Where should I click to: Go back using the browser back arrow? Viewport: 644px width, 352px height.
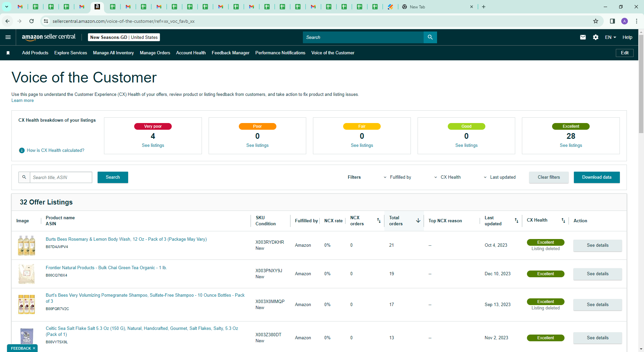7,21
